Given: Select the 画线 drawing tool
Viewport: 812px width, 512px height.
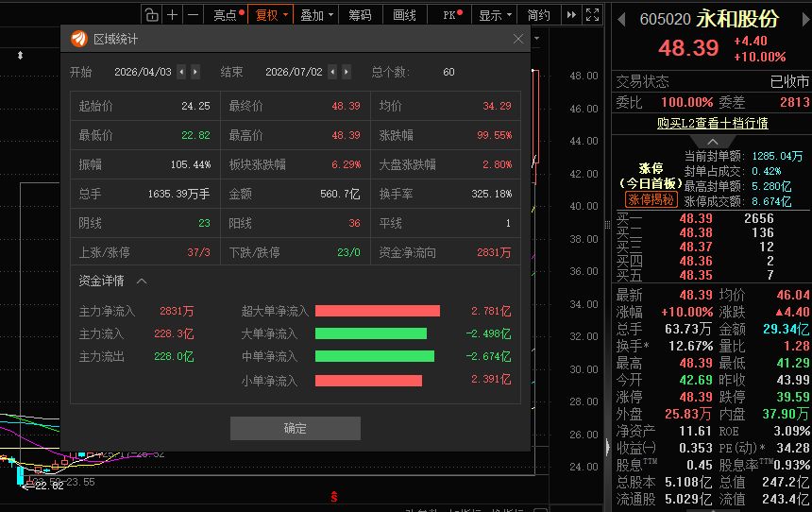Looking at the screenshot, I should pos(404,15).
